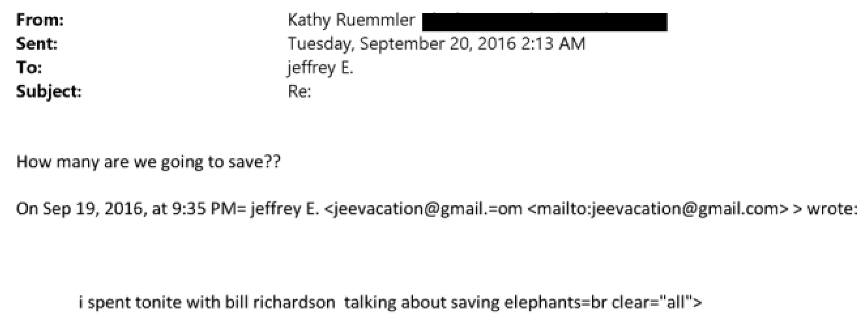Click the subject text "Re:"

pos(299,91)
